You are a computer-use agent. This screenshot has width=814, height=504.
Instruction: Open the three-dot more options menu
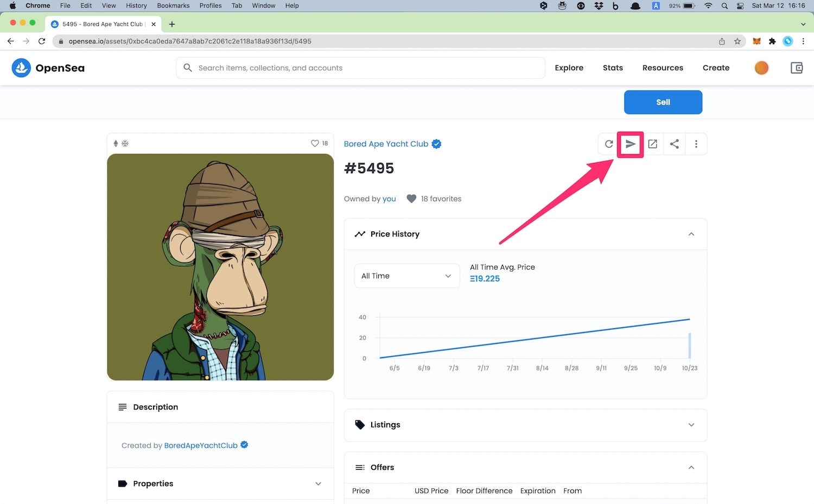click(x=696, y=144)
